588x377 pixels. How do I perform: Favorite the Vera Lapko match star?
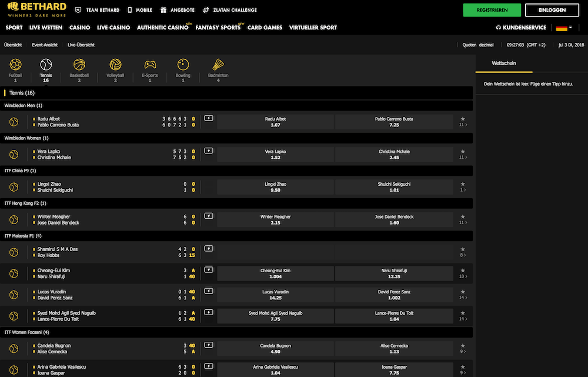463,151
